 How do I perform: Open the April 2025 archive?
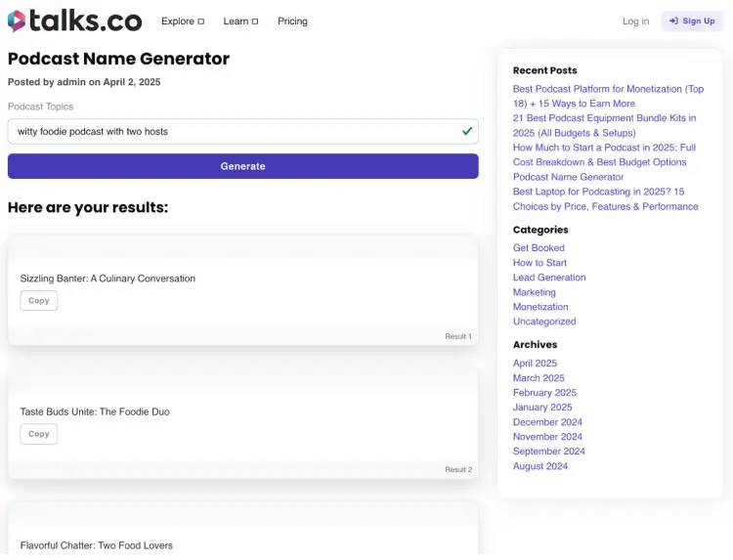click(535, 364)
